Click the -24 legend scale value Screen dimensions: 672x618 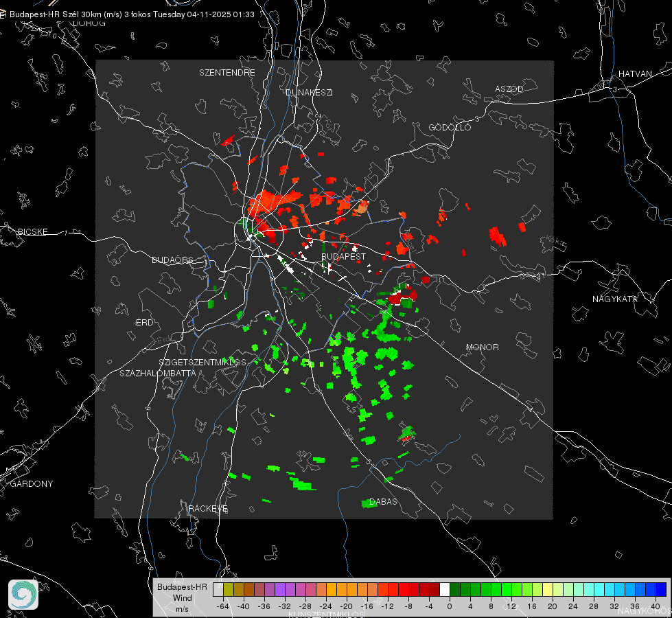pos(326,606)
